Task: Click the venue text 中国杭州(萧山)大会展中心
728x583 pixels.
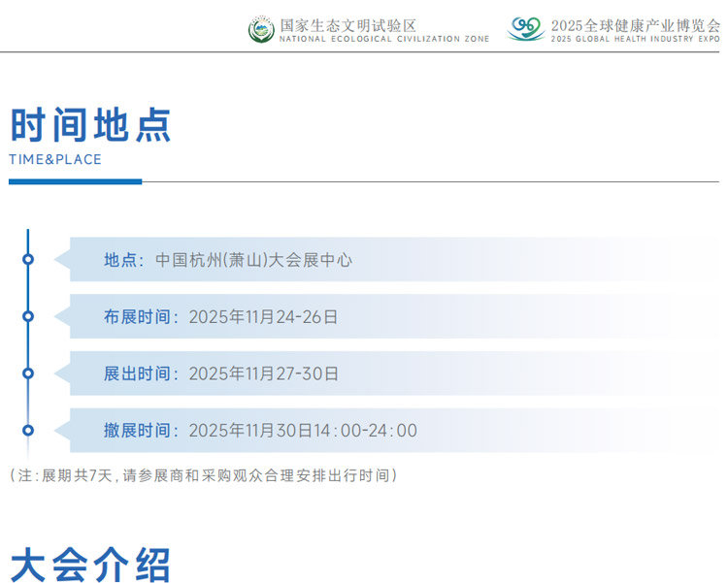Action: click(x=253, y=260)
